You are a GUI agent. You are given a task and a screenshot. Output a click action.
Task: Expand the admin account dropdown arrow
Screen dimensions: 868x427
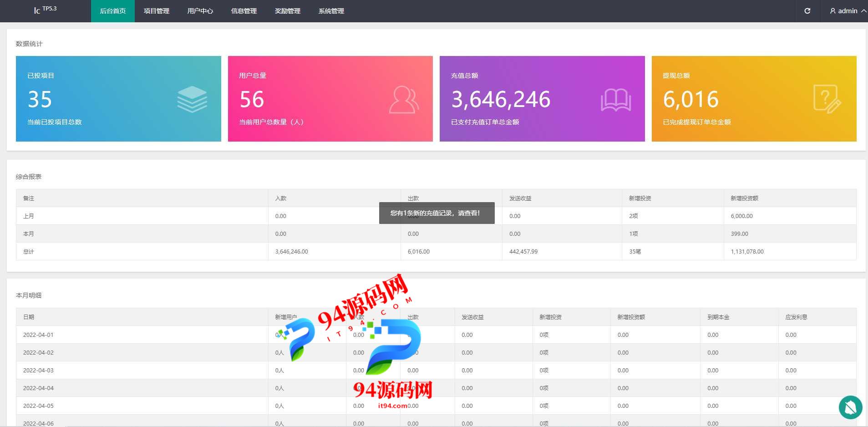tap(863, 11)
